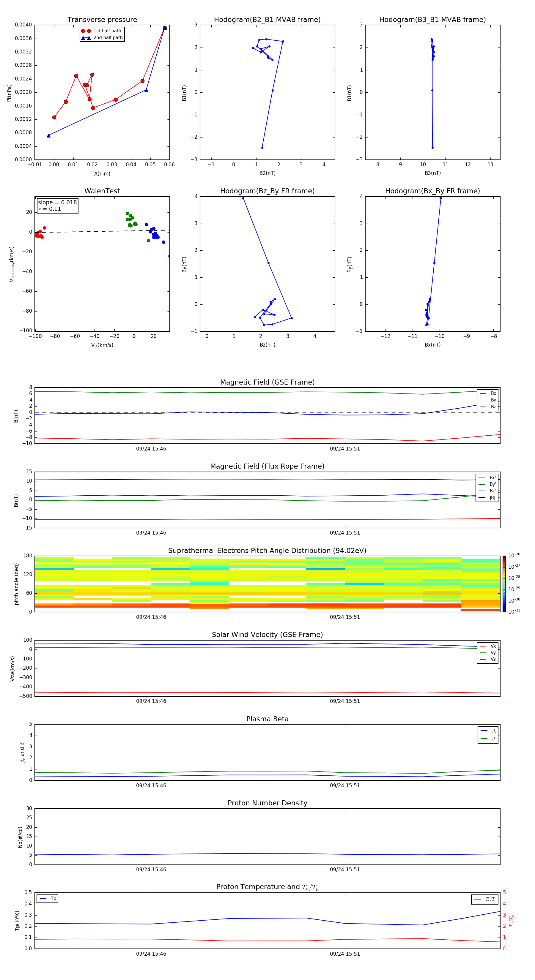Click the "Proton Temperature and Te/Tp" title
The width and height of the screenshot is (535, 980).
click(267, 887)
